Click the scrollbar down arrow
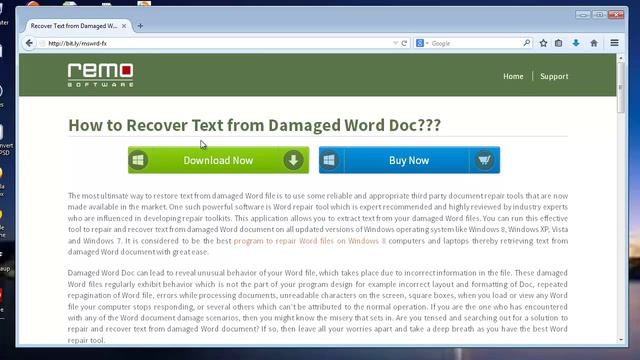 [x=621, y=340]
